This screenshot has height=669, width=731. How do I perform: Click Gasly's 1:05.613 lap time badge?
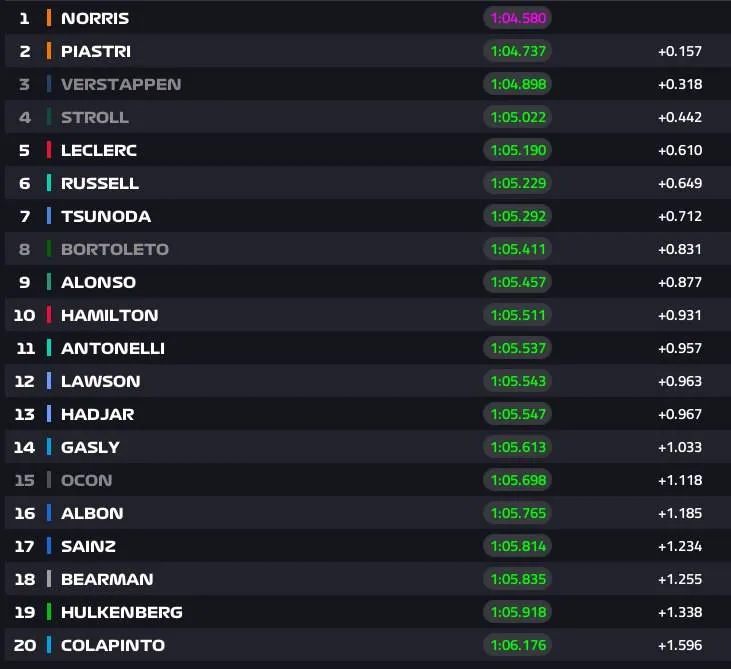pos(517,447)
